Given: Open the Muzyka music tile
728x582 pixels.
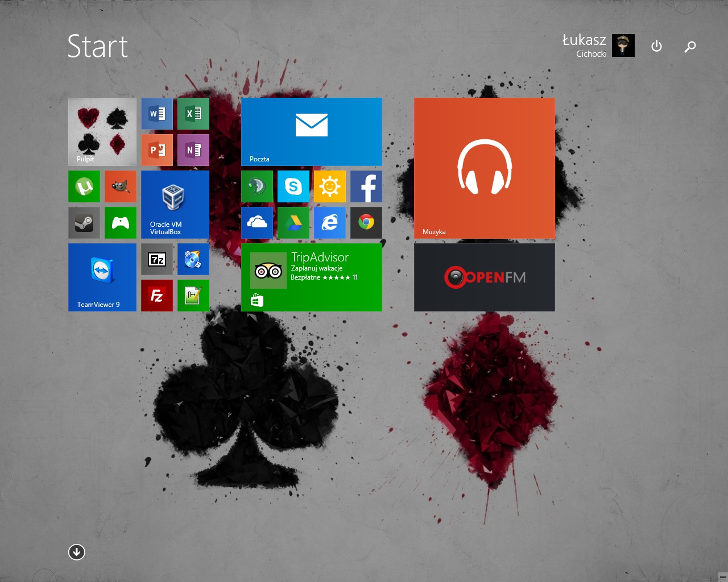Looking at the screenshot, I should pyautogui.click(x=485, y=168).
